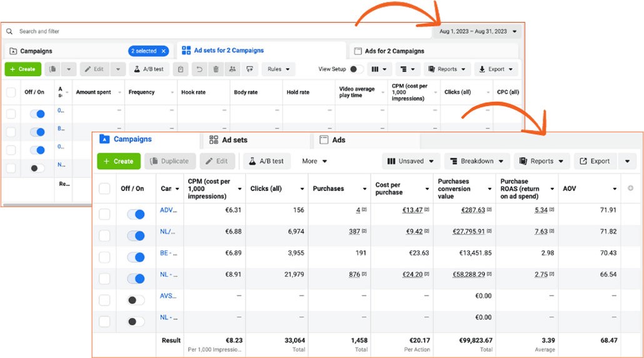Tick first row checkbox in back window
Screen dimensions: 644x358
click(11, 114)
